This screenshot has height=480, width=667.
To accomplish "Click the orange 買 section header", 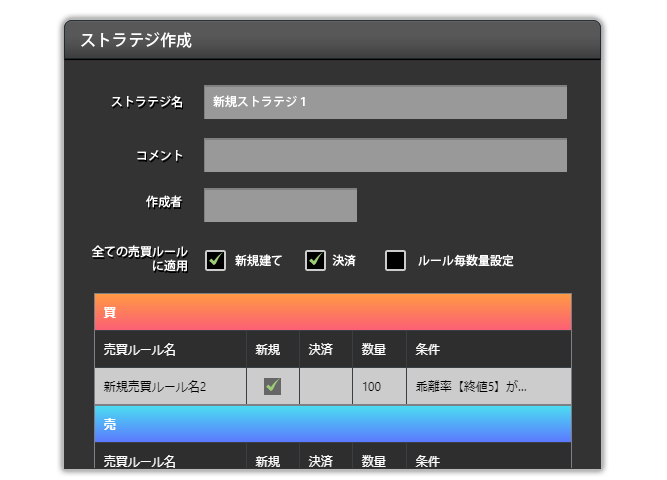I will (x=333, y=312).
